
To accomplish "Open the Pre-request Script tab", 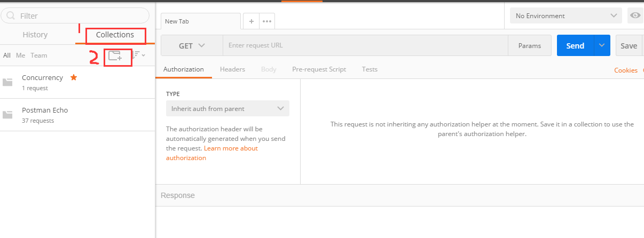I will 319,69.
